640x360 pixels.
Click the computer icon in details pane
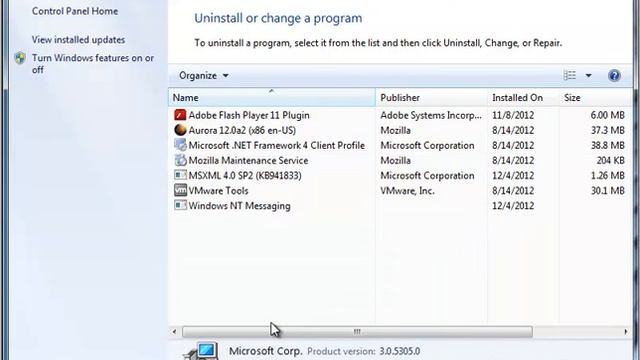202,351
